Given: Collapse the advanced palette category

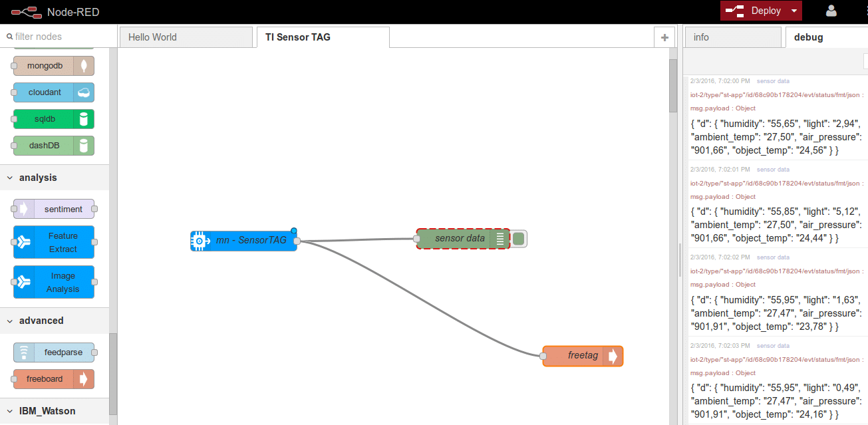Looking at the screenshot, I should [55, 321].
